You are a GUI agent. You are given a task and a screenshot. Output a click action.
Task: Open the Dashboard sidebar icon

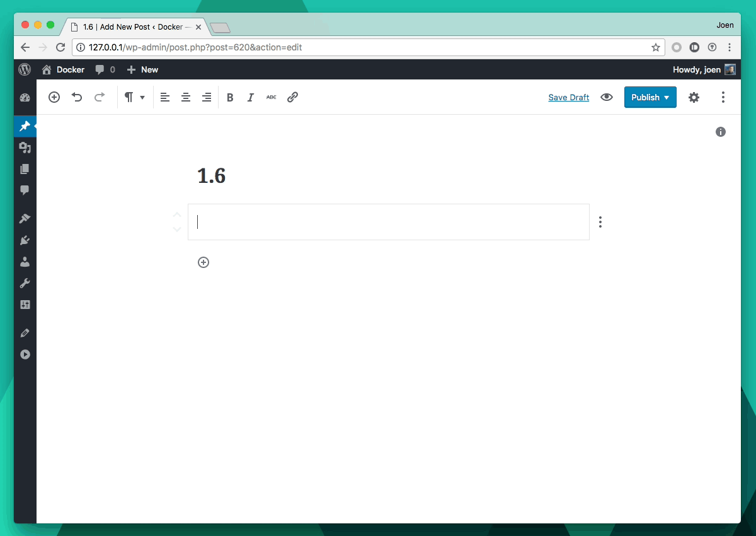[25, 98]
